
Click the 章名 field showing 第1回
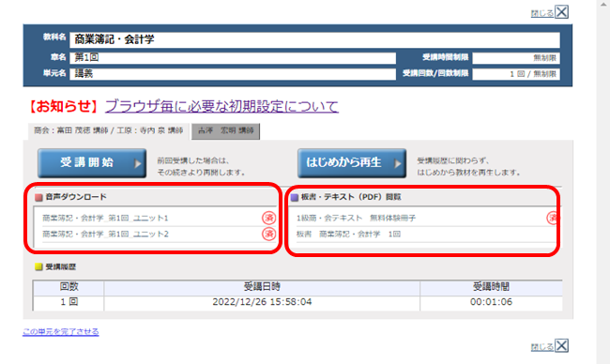click(x=233, y=58)
